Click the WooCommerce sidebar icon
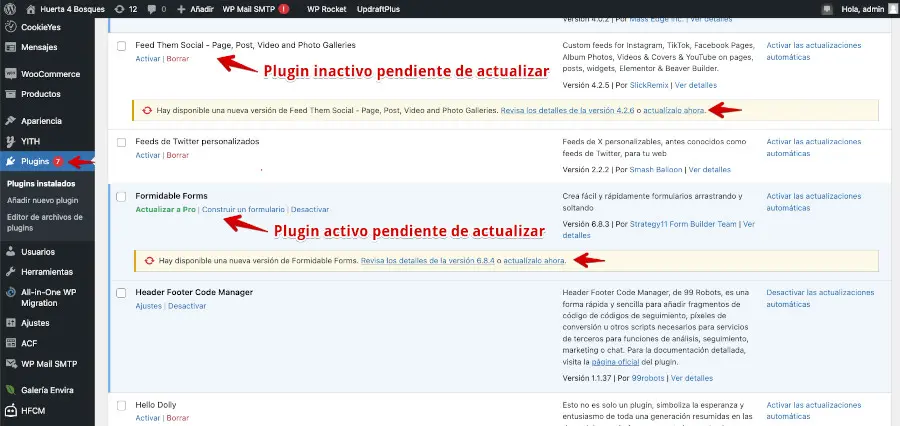The image size is (900, 426). click(10, 73)
